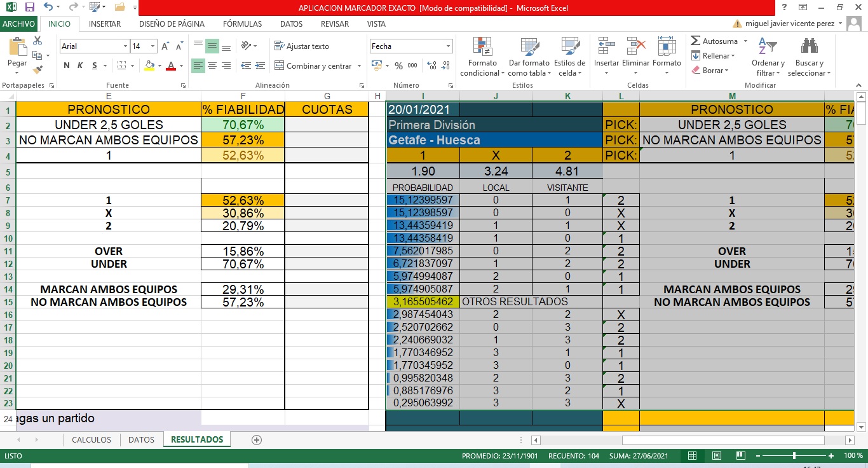Open Borrar eraser dropdown
This screenshot has height=468, width=868.
click(x=710, y=71)
